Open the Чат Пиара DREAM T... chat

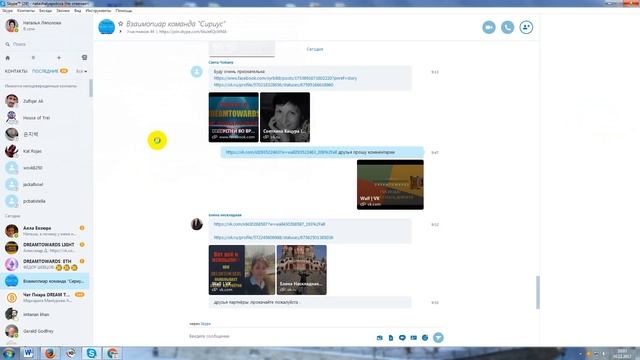click(45, 297)
